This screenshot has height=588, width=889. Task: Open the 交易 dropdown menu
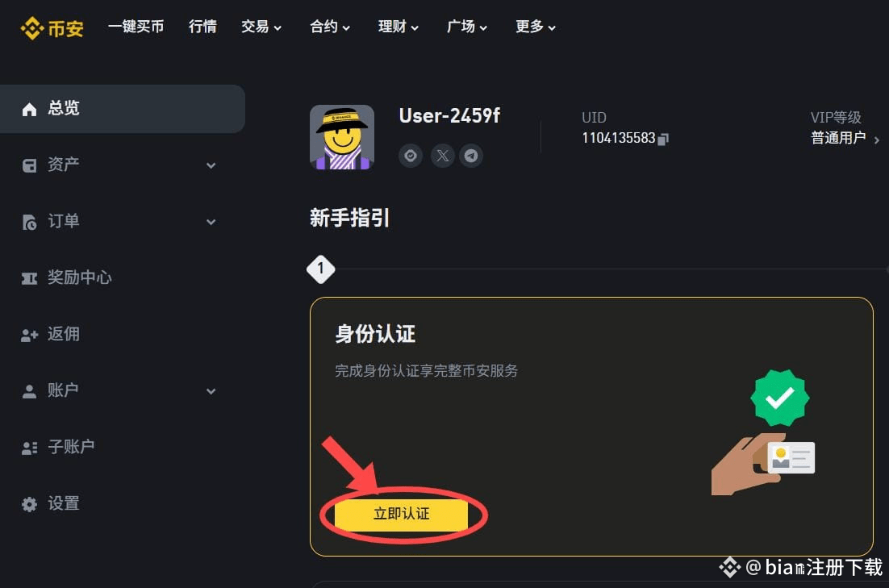pyautogui.click(x=261, y=27)
